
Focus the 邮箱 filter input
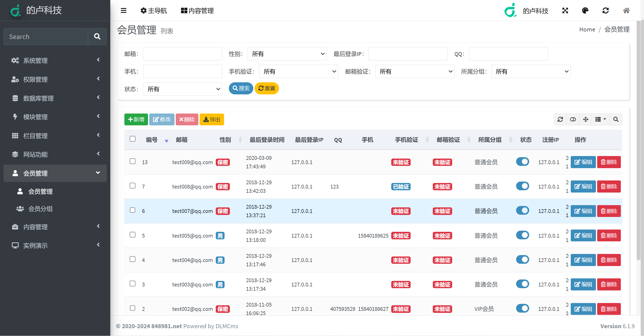183,54
